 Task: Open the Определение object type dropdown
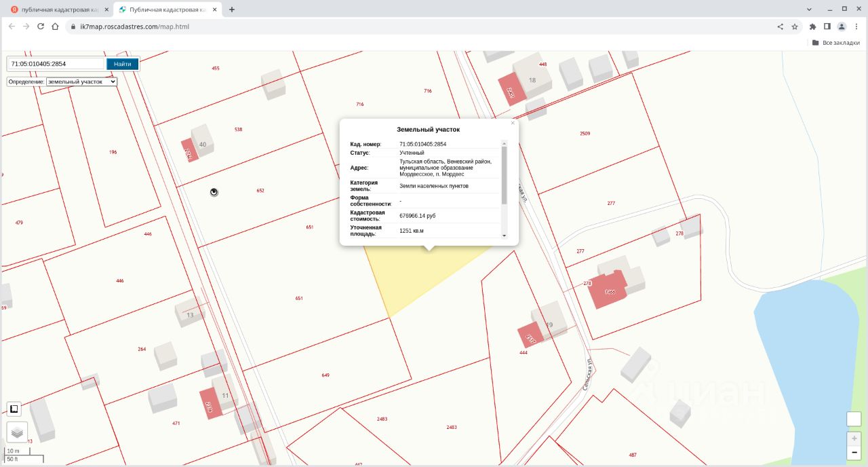pyautogui.click(x=81, y=81)
